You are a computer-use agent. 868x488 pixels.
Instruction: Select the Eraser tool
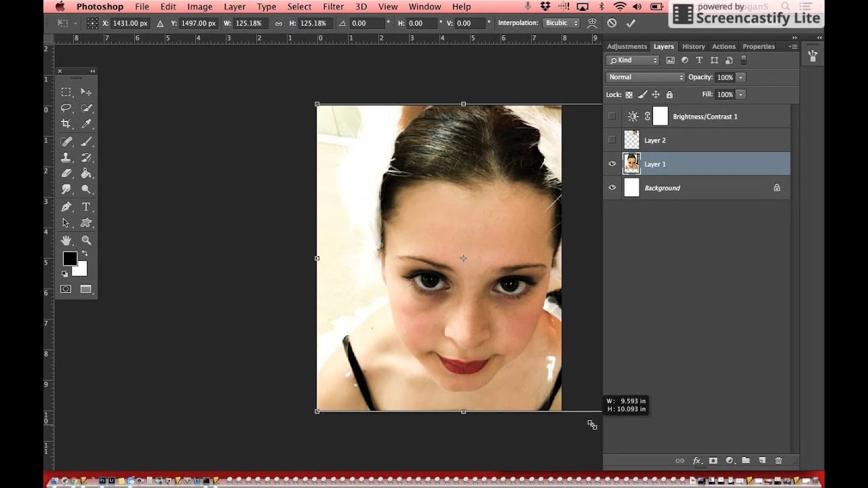pos(66,174)
